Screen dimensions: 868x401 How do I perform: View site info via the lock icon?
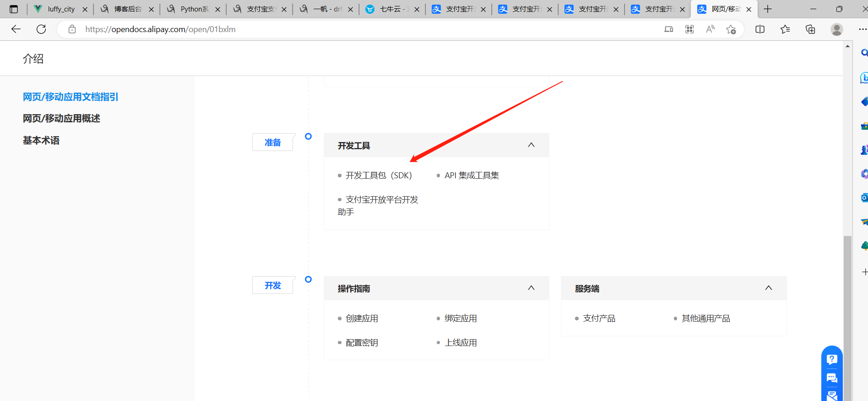click(72, 29)
